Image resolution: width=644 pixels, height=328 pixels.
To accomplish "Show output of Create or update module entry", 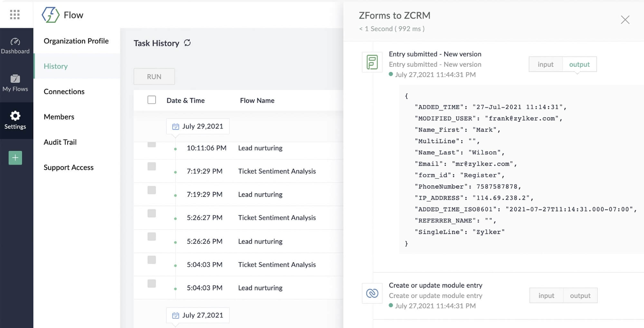I will [x=580, y=296].
